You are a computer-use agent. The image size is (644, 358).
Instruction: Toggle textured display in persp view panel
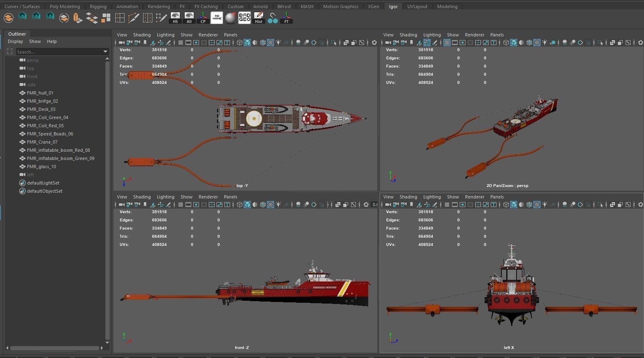(537, 43)
